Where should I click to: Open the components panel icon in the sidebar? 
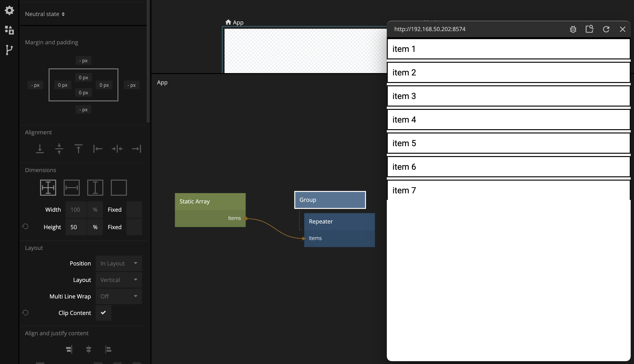pyautogui.click(x=9, y=30)
